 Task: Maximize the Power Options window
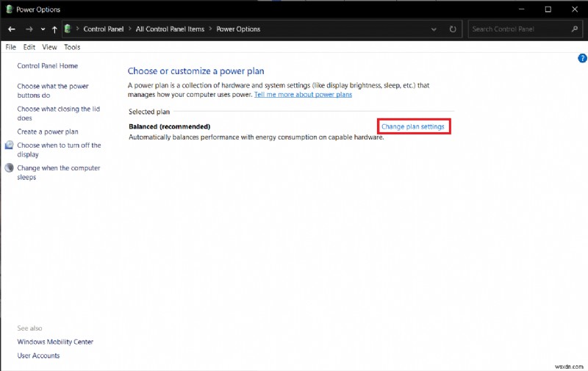point(548,10)
